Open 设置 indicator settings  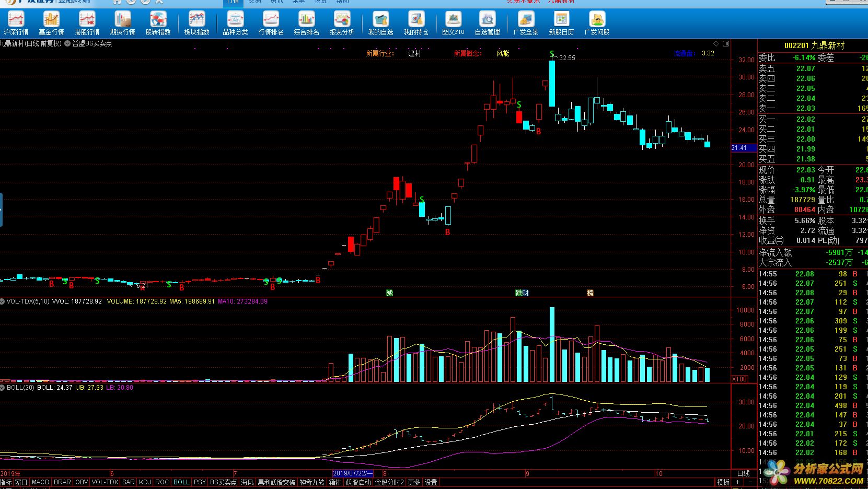point(431,482)
